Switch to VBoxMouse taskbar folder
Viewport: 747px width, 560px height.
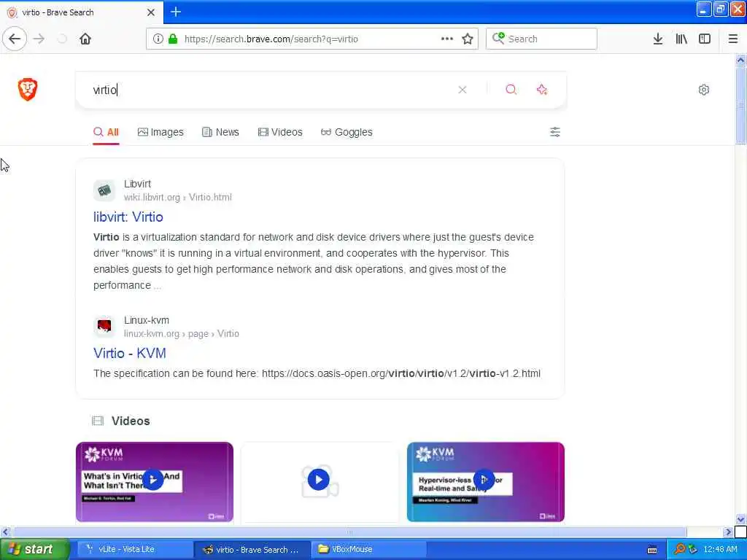[368, 549]
